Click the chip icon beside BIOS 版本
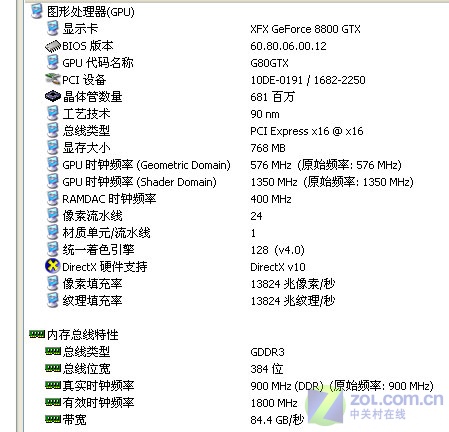The width and height of the screenshot is (449, 432). tap(53, 46)
